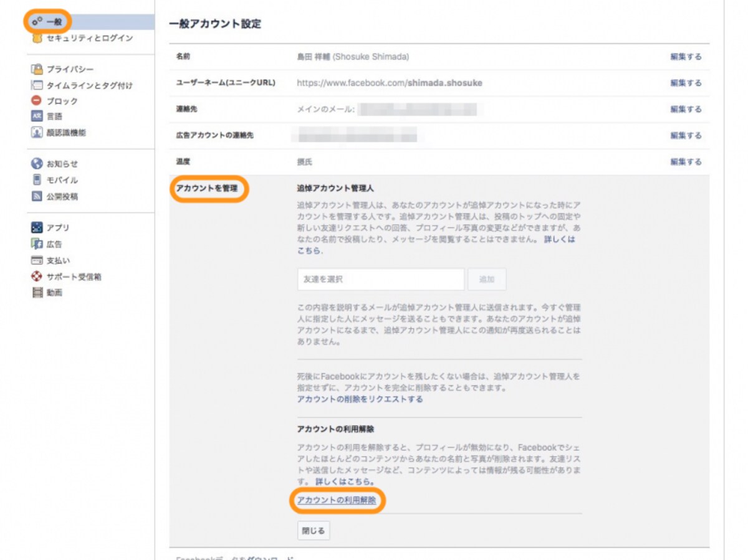Click 編集する in the 広告アカウントの連絡先 row
This screenshot has height=560, width=748.
[686, 135]
